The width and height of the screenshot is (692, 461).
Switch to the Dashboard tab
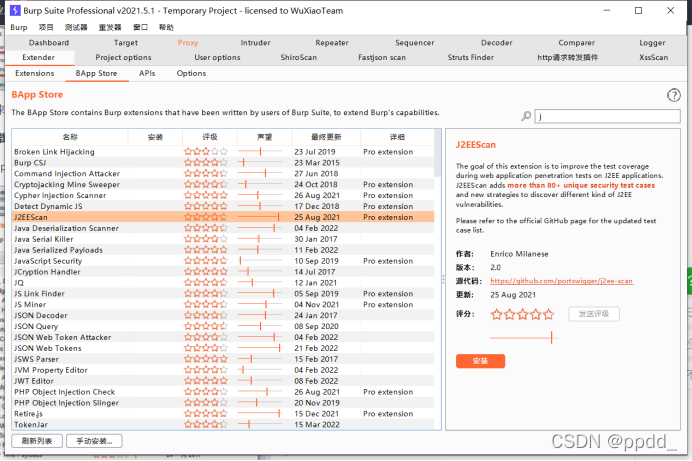(x=49, y=43)
